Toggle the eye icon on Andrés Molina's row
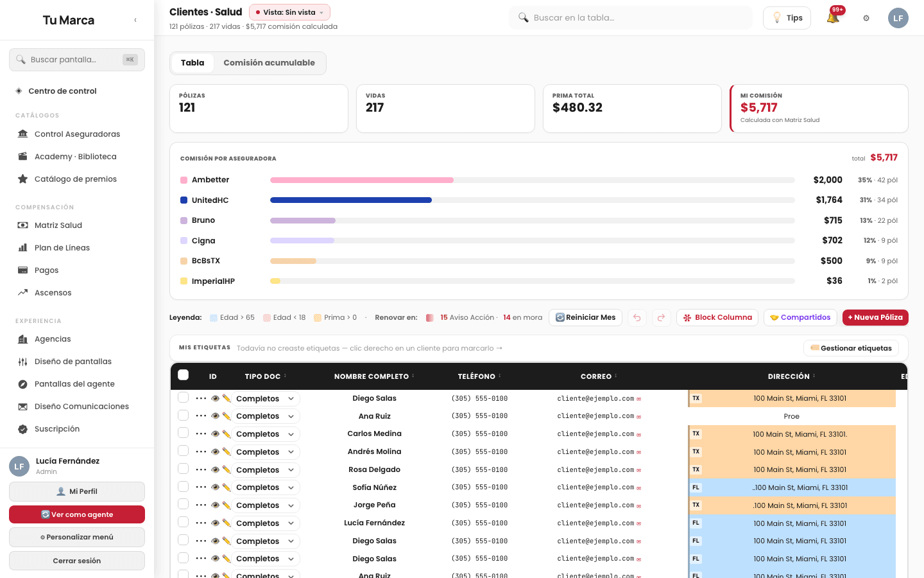The image size is (924, 578). click(215, 452)
